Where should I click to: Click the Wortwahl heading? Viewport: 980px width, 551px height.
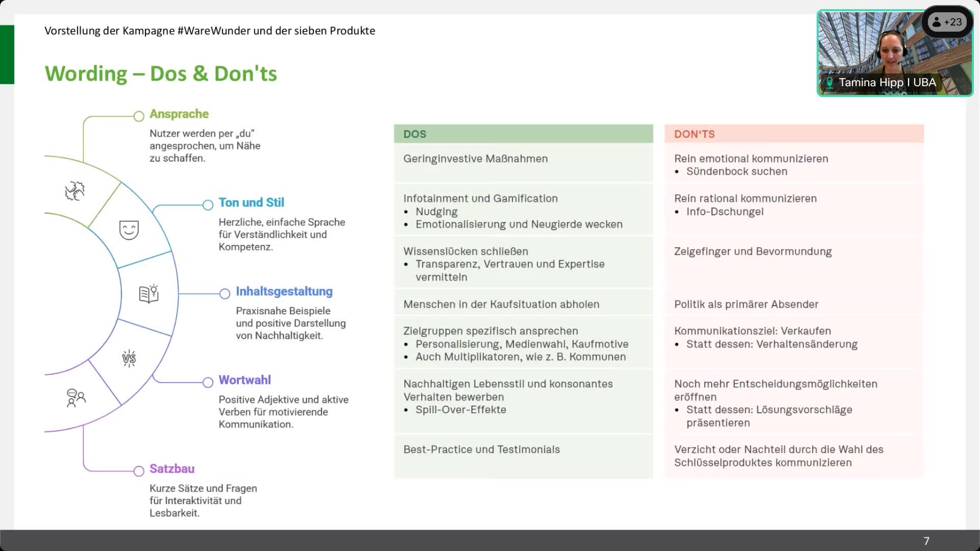coord(244,380)
